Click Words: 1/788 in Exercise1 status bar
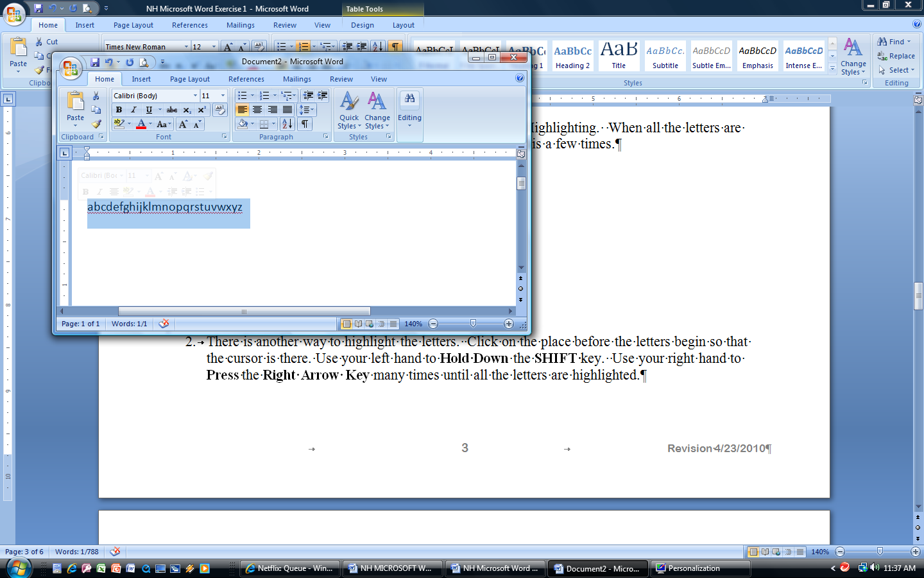Viewport: 924px width, 578px height. click(77, 552)
